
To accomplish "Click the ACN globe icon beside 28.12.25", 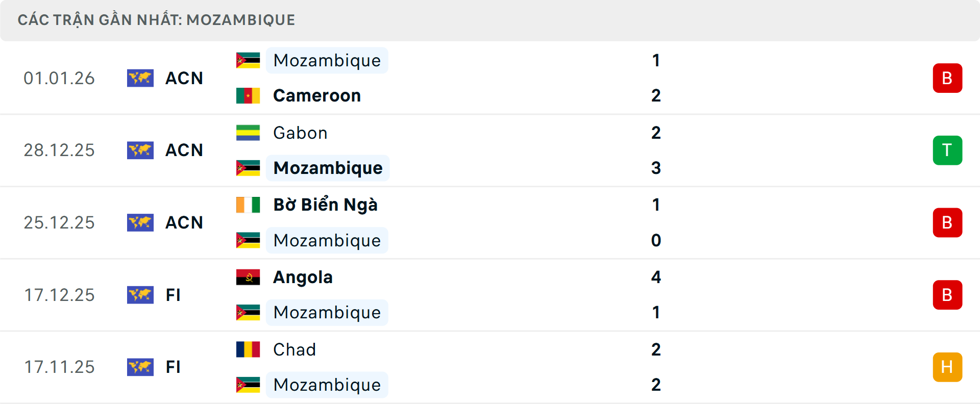I will pos(140,150).
